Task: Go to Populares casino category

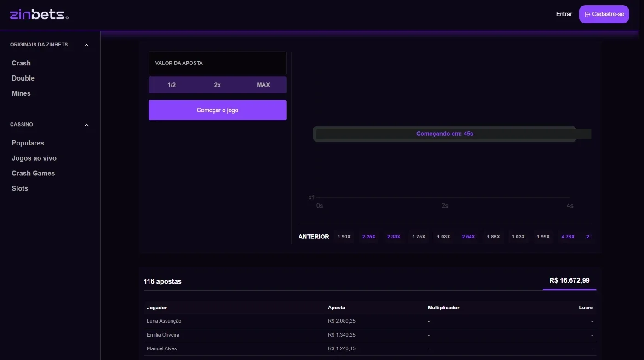Action: (28, 143)
